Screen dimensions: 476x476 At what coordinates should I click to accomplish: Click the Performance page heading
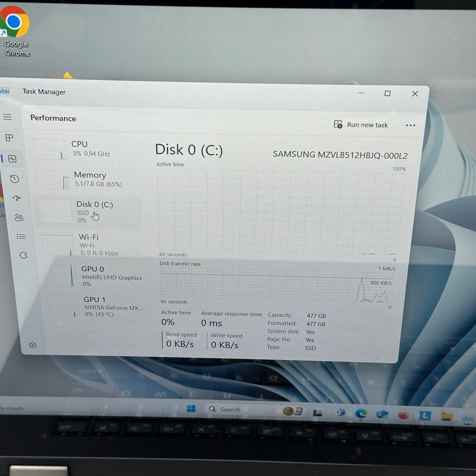point(53,118)
